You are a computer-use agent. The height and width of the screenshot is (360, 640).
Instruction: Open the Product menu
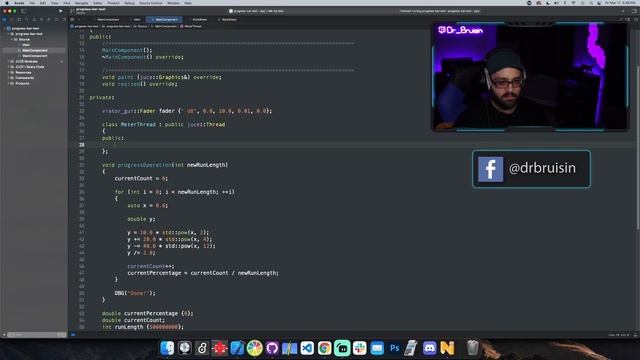[x=113, y=3]
